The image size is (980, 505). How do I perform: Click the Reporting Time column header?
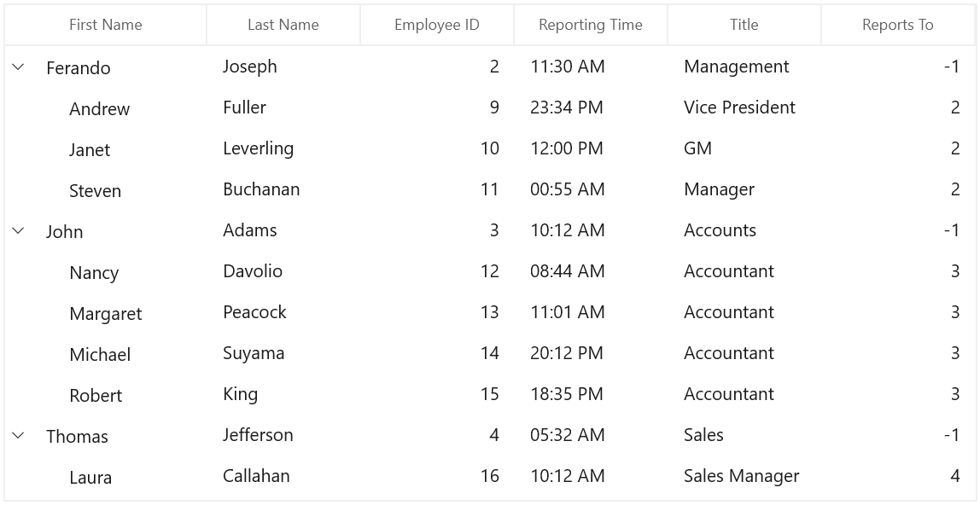591,25
